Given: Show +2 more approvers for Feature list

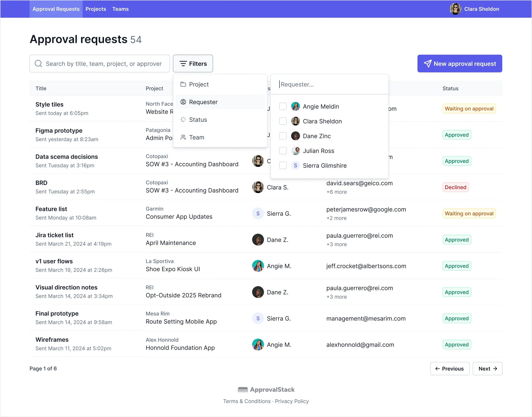Looking at the screenshot, I should click(x=336, y=218).
